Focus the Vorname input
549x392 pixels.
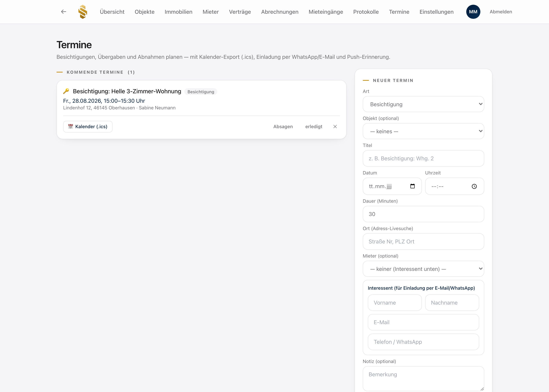pyautogui.click(x=395, y=302)
